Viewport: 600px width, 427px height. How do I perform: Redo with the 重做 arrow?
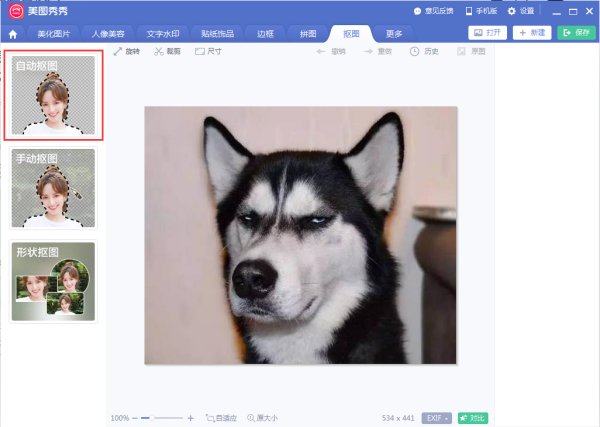pyautogui.click(x=377, y=51)
